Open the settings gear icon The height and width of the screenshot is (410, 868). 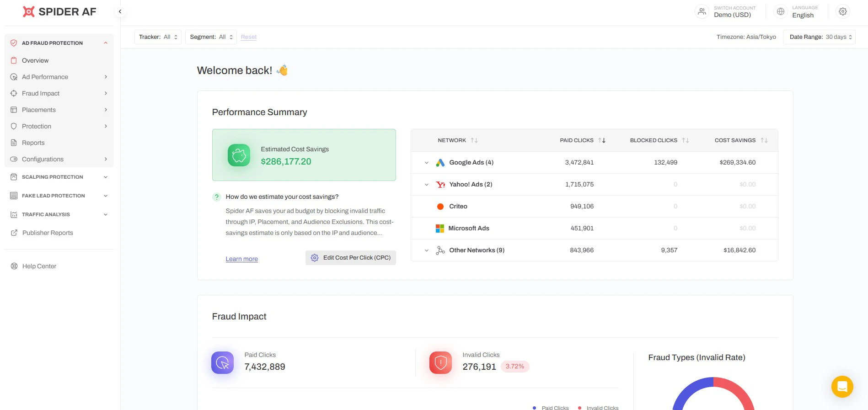coord(843,12)
